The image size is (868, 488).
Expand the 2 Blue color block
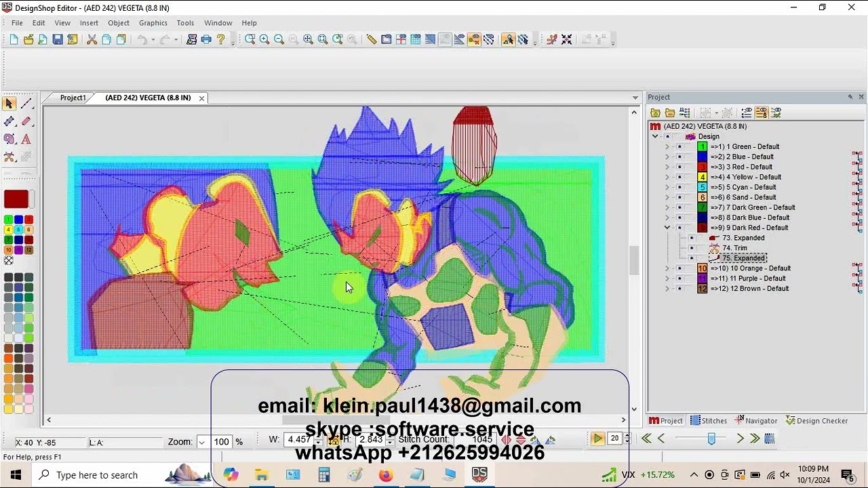pyautogui.click(x=667, y=157)
